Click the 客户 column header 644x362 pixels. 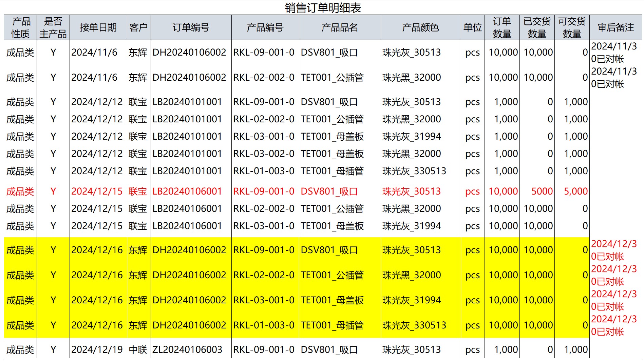(x=138, y=27)
